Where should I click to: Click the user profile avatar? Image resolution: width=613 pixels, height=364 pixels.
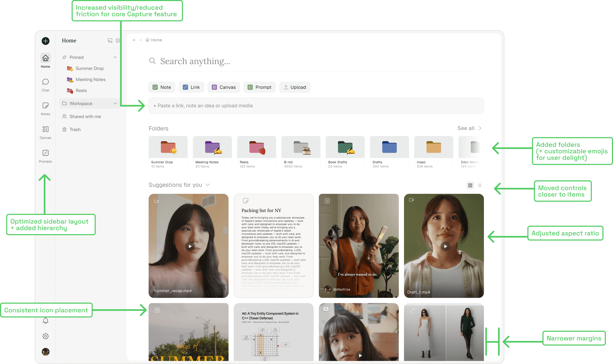click(x=45, y=352)
